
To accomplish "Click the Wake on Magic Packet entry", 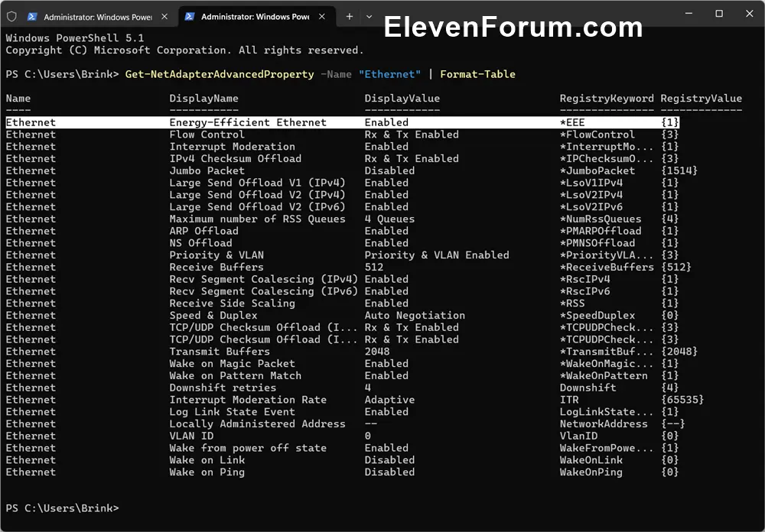I will [x=233, y=364].
